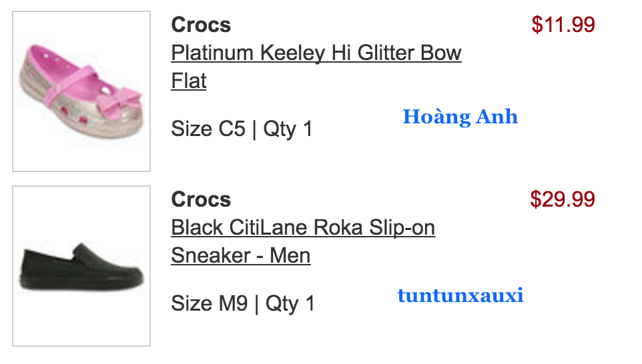The image size is (642, 364).
Task: Click the $29.99 price
Action: point(563,200)
